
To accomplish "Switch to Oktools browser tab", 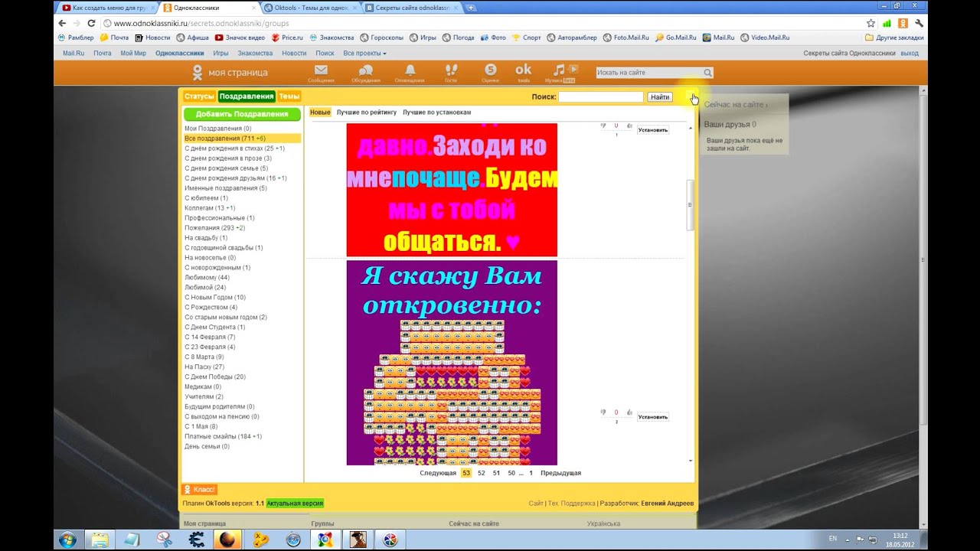I will point(310,8).
